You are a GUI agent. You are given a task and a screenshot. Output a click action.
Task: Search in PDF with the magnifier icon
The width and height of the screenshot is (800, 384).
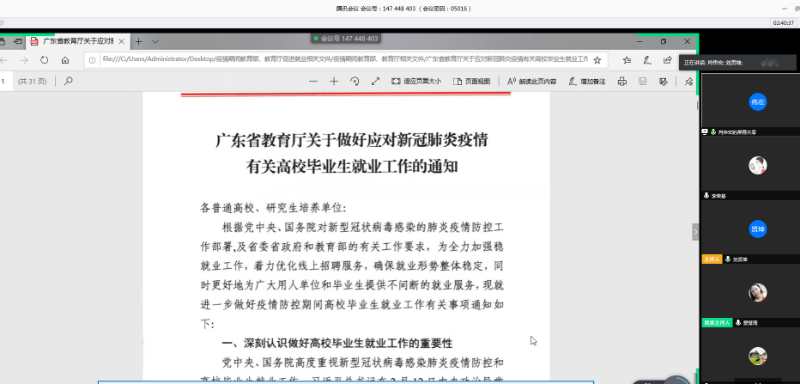pyautogui.click(x=68, y=81)
